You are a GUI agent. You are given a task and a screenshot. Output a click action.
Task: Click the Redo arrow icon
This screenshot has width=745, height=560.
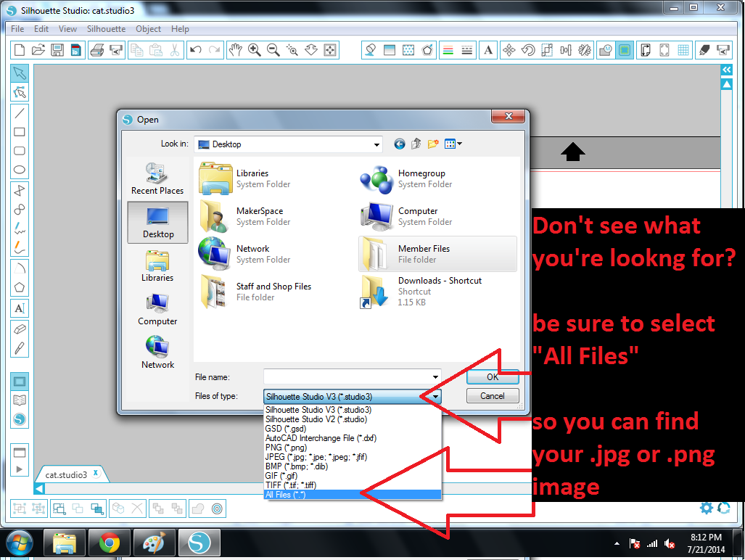pos(215,50)
